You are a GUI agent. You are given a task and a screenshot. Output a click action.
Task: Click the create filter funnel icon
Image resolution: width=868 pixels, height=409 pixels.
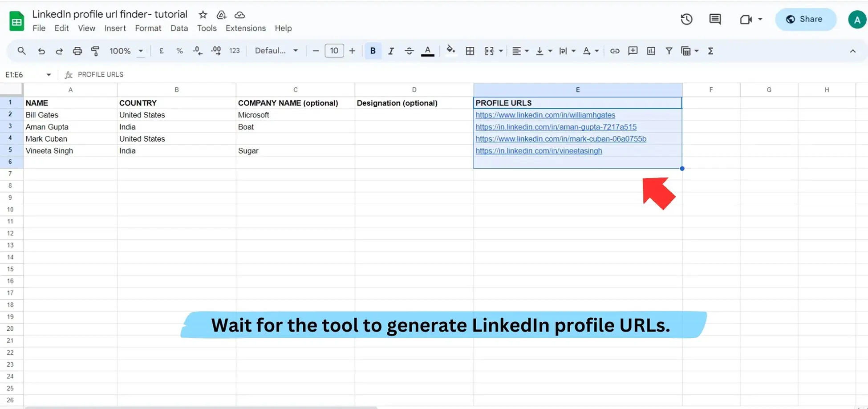[x=669, y=51]
